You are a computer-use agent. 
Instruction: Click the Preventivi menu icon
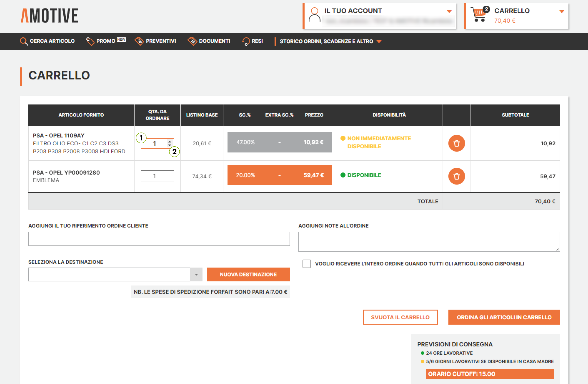(x=139, y=41)
